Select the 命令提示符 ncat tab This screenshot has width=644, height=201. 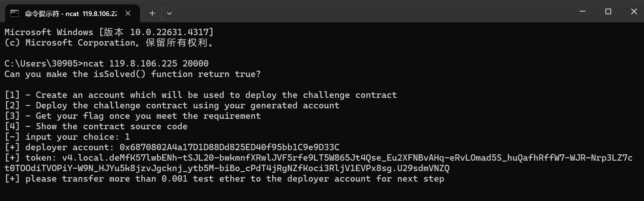pos(70,13)
